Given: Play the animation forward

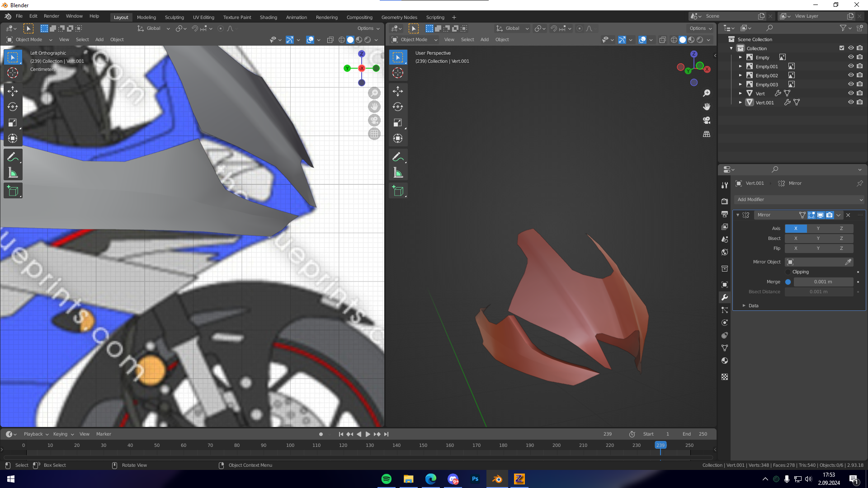Looking at the screenshot, I should coord(368,434).
